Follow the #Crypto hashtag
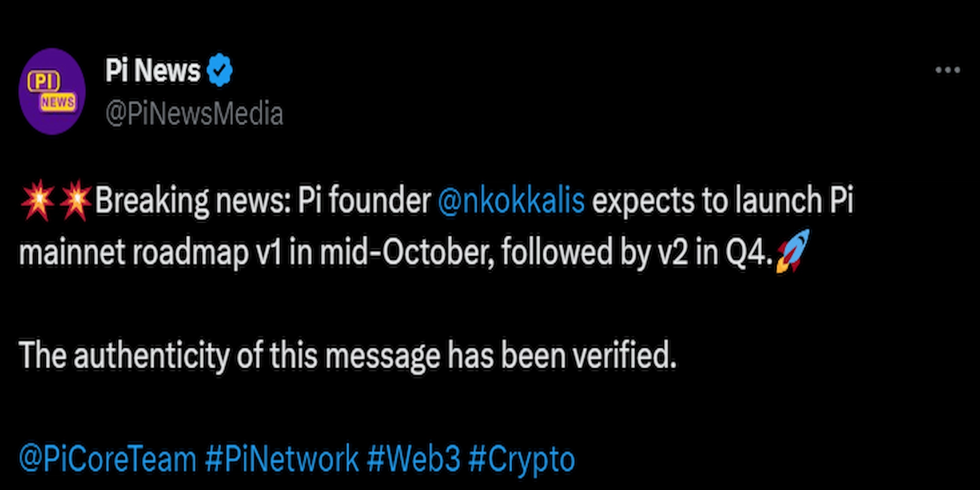 (x=522, y=459)
